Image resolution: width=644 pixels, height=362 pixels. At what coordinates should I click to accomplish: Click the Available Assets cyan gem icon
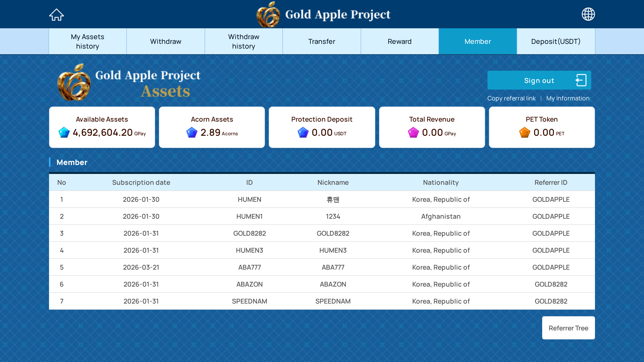[64, 132]
